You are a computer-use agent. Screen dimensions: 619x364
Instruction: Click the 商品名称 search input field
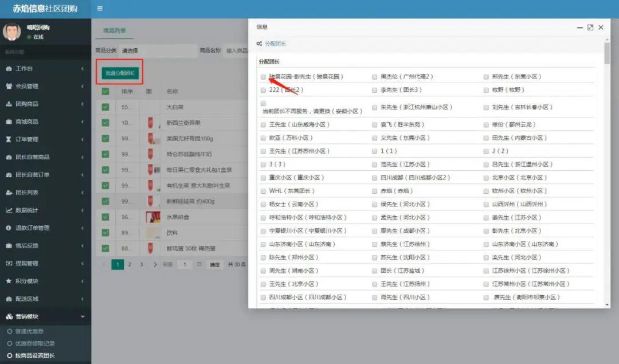(236, 51)
